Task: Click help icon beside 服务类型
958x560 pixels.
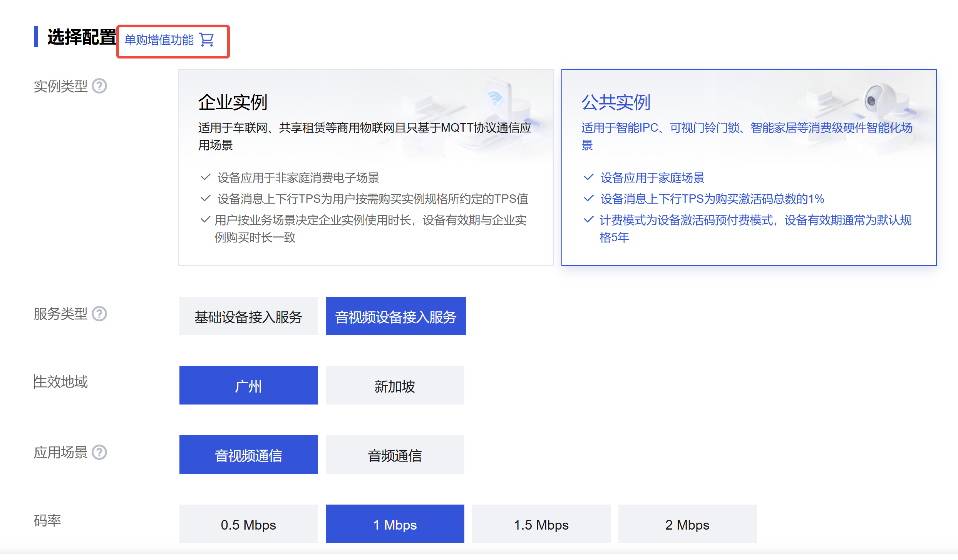Action: pos(100,314)
